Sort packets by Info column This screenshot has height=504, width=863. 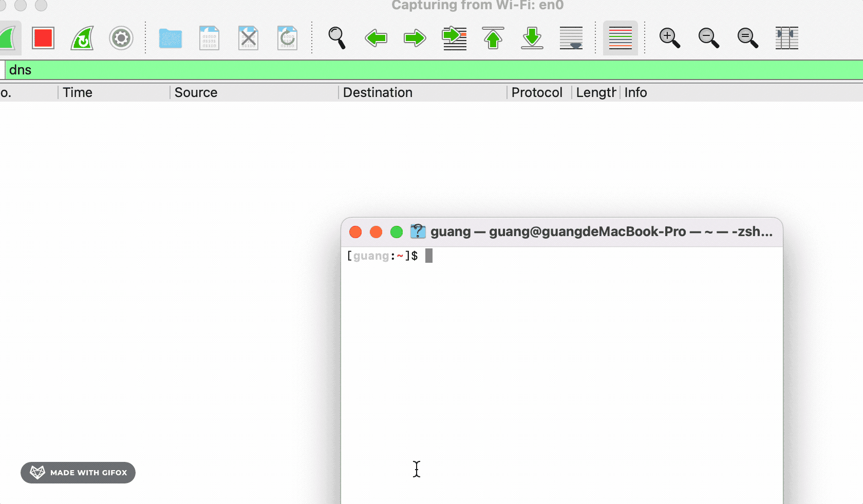coord(742,92)
